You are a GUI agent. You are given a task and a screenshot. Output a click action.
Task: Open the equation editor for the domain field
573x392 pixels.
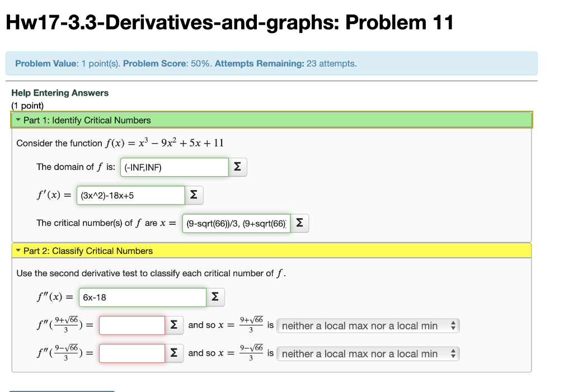[238, 167]
